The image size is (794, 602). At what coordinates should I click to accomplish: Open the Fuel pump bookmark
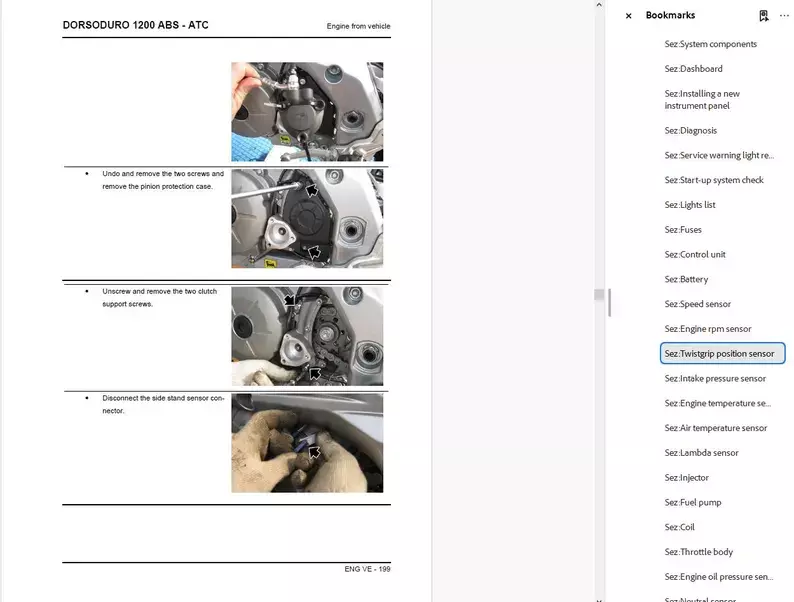point(692,503)
